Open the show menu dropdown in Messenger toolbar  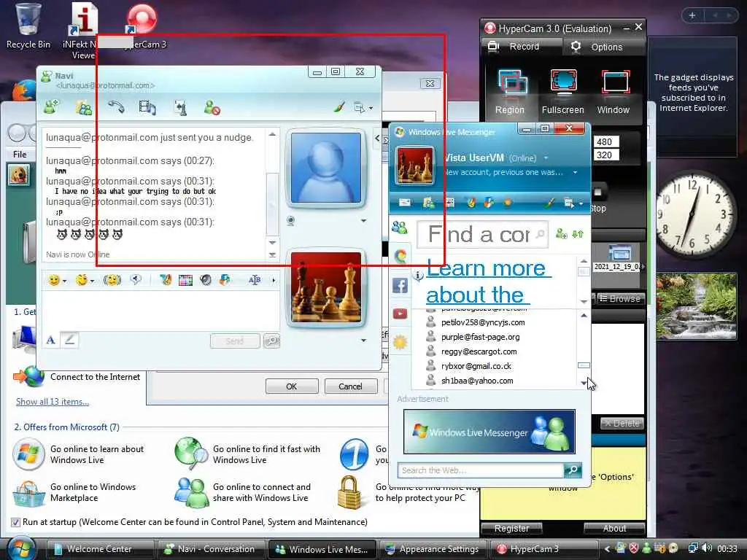[573, 203]
